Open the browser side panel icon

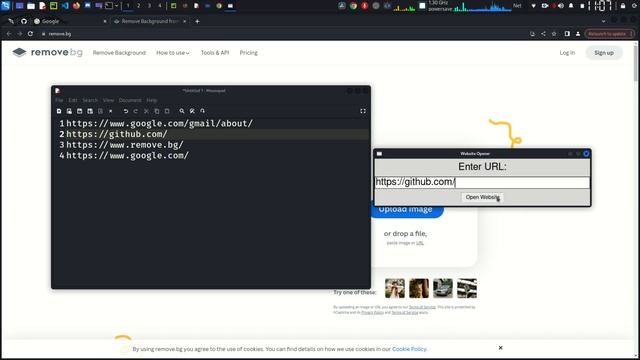(567, 34)
